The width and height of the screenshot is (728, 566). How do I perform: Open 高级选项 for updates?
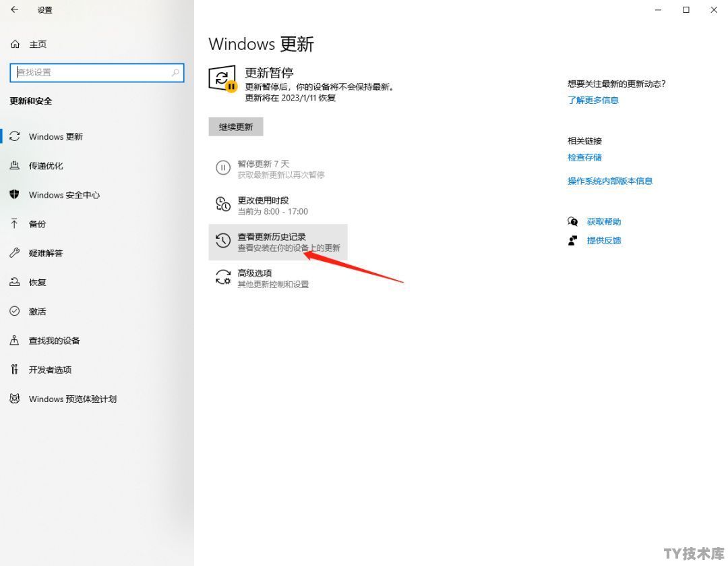click(278, 279)
